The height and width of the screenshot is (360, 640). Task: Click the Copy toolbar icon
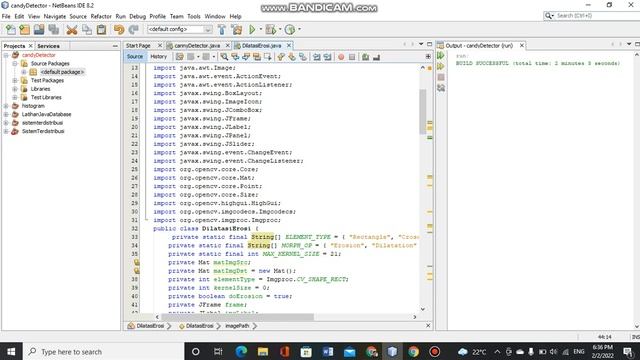(x=87, y=29)
